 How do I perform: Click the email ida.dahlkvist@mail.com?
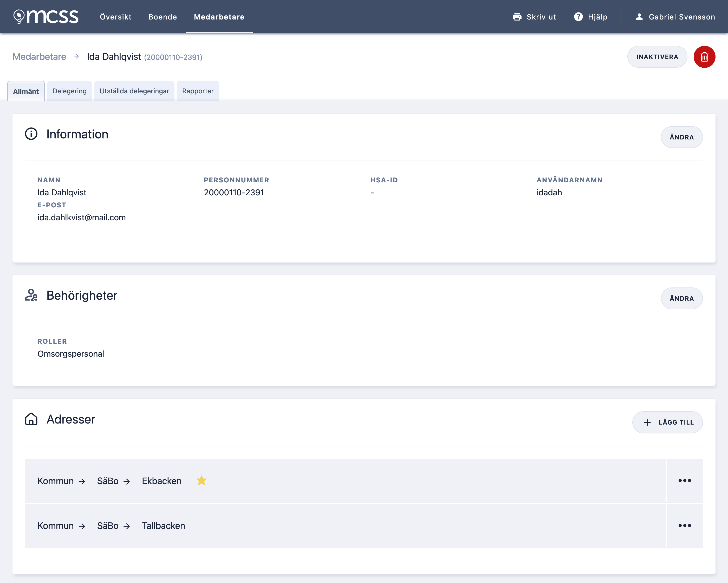(81, 217)
